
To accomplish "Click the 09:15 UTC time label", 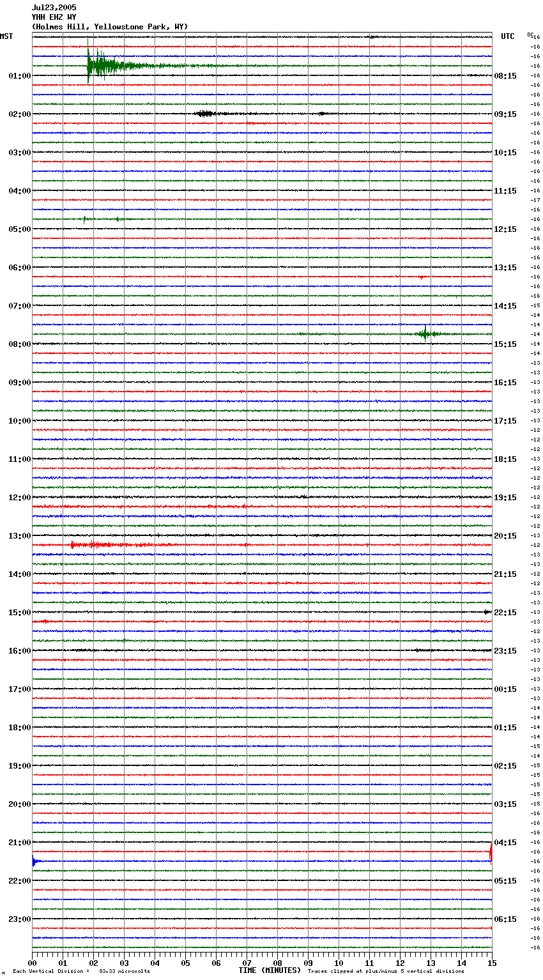I will coord(505,114).
